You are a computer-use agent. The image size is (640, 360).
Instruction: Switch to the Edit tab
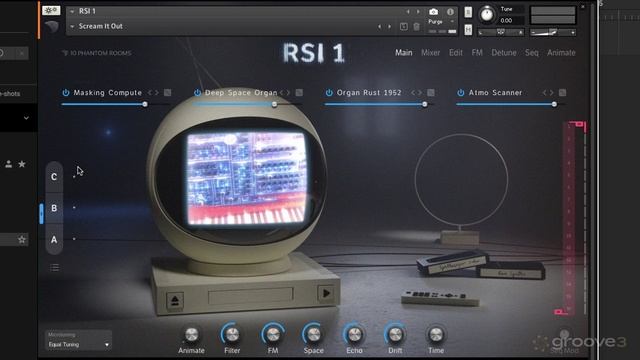(456, 53)
